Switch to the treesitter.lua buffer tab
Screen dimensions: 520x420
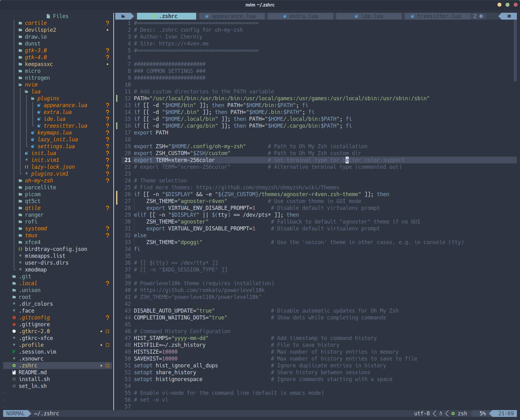[438, 16]
